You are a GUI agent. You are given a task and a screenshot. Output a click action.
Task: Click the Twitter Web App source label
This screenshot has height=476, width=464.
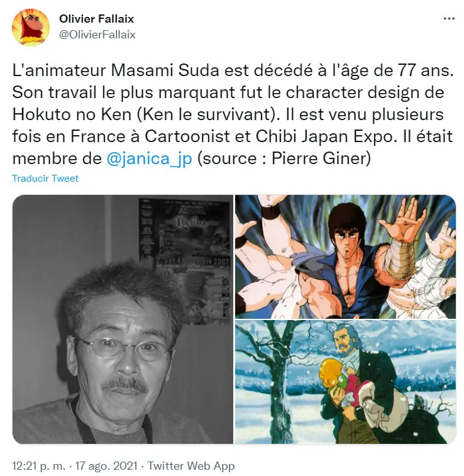tap(191, 466)
